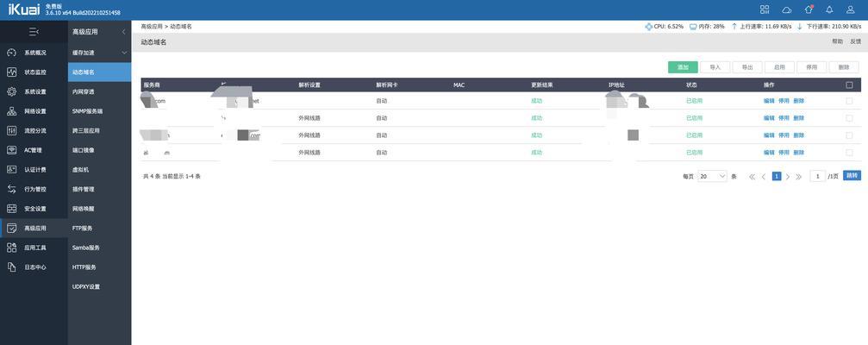868x345 pixels.
Task: Open the QR code apps icon in header
Action: pyautogui.click(x=765, y=9)
